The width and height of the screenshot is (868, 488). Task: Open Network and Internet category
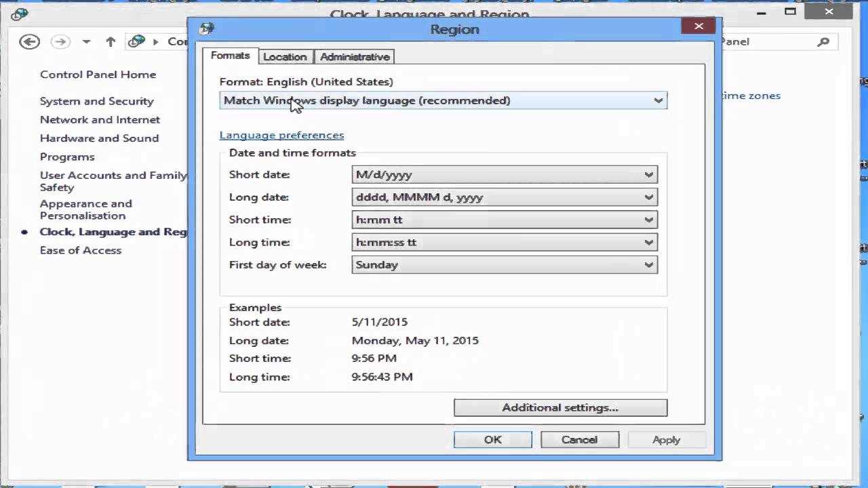100,119
